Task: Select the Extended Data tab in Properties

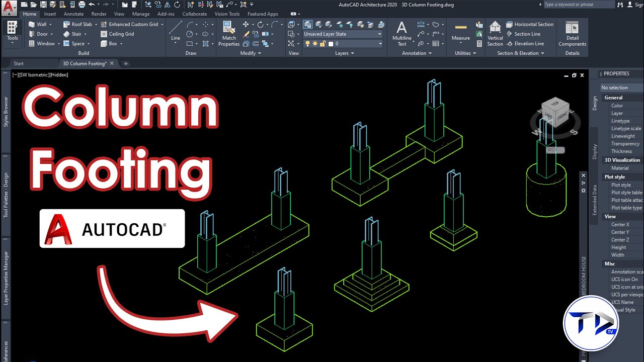Action: (595, 200)
